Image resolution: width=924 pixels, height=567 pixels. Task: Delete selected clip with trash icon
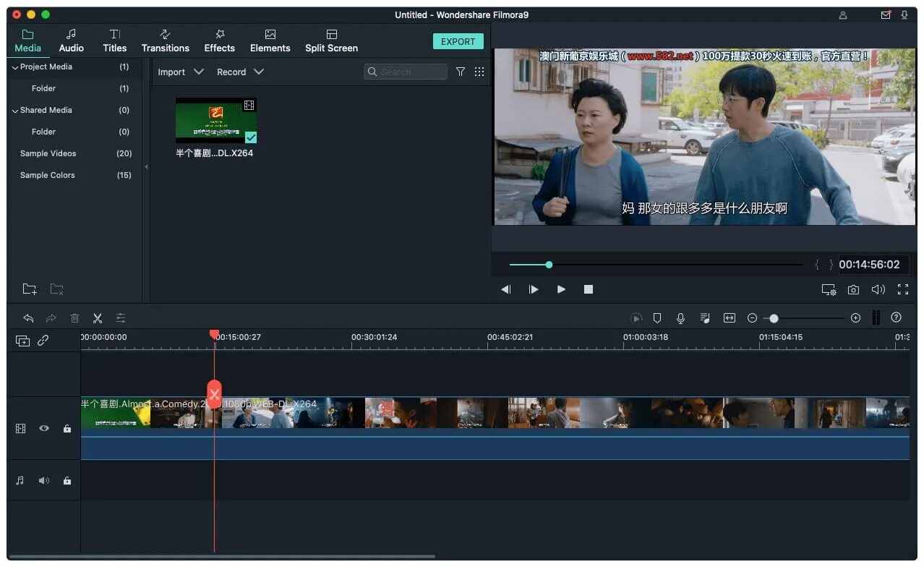pos(74,317)
